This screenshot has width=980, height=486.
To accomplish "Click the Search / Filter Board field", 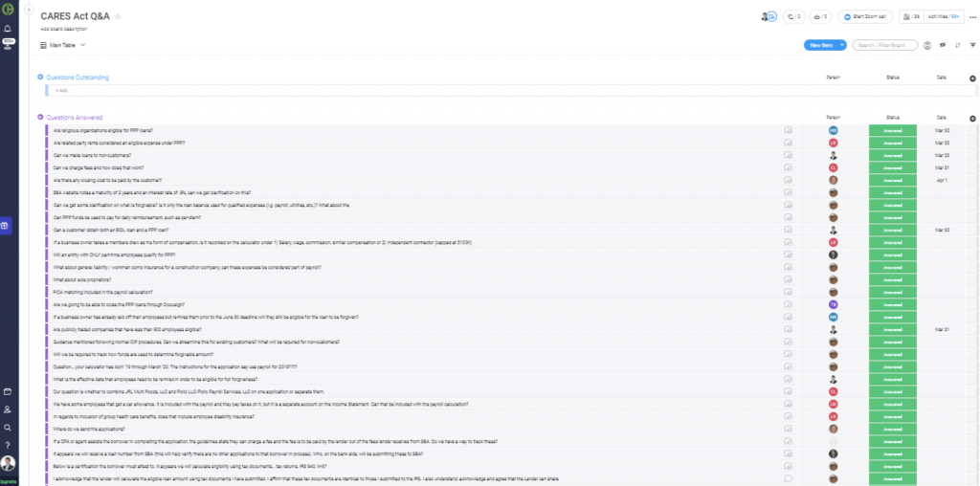I will (885, 45).
